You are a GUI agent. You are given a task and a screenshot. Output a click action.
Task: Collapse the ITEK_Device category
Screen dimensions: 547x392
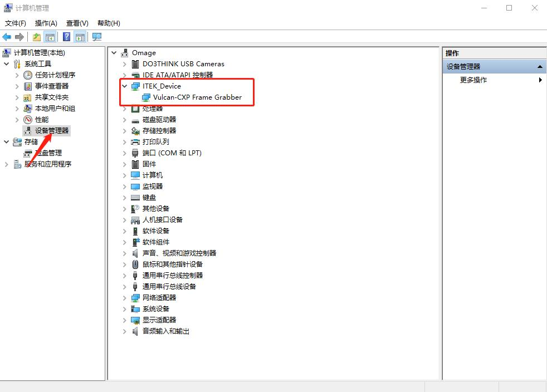point(125,86)
